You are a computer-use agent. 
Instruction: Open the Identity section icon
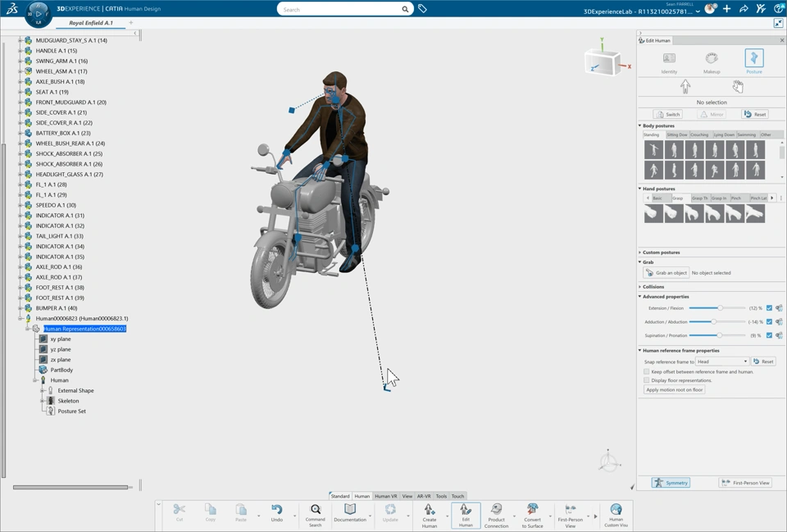pyautogui.click(x=669, y=59)
